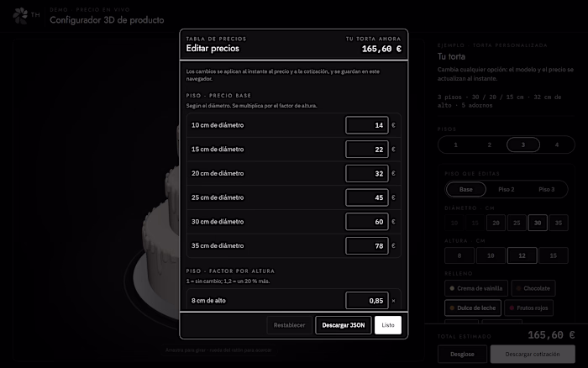Click the 'Editar precios' dialog title
Viewport: 588px width, 368px height.
[213, 49]
